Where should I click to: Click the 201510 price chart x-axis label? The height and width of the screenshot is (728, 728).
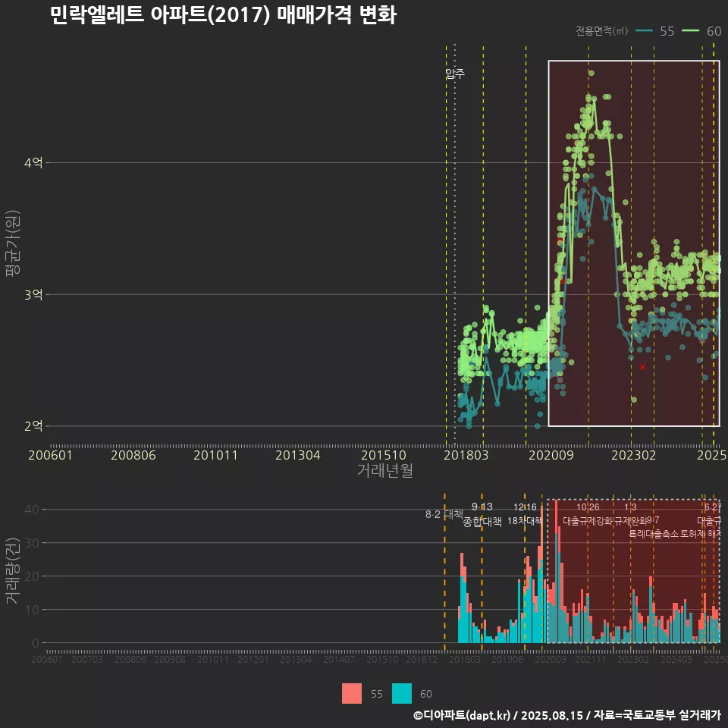(384, 455)
